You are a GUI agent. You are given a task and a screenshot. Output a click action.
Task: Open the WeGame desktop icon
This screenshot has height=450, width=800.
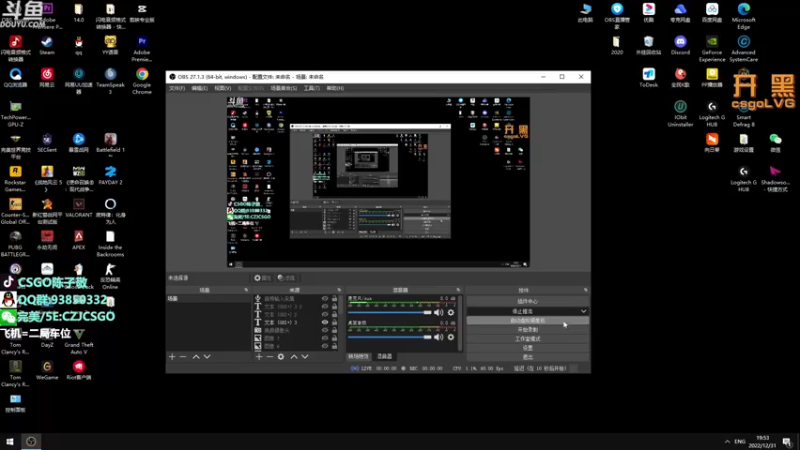point(47,370)
